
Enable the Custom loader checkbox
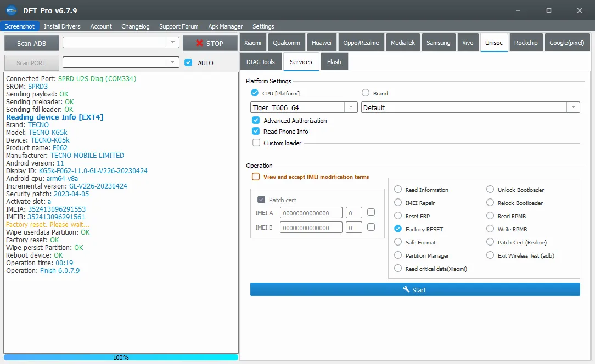coord(256,143)
